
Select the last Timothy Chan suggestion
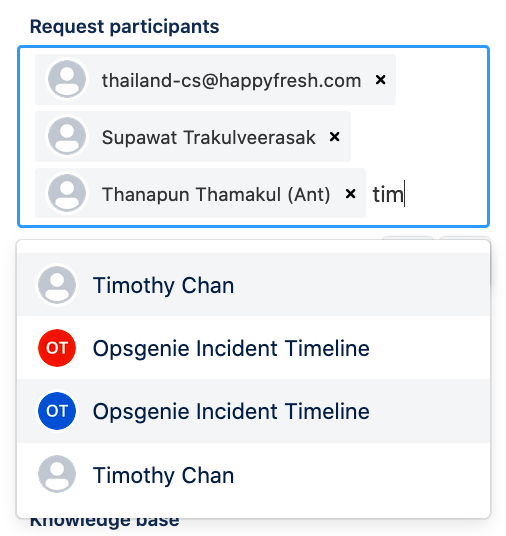pyautogui.click(x=253, y=474)
